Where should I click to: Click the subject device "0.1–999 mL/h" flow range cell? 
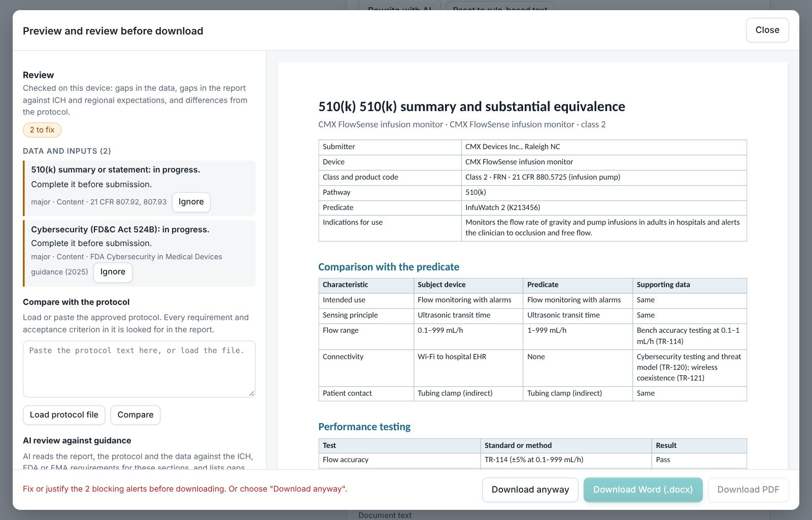(468, 336)
